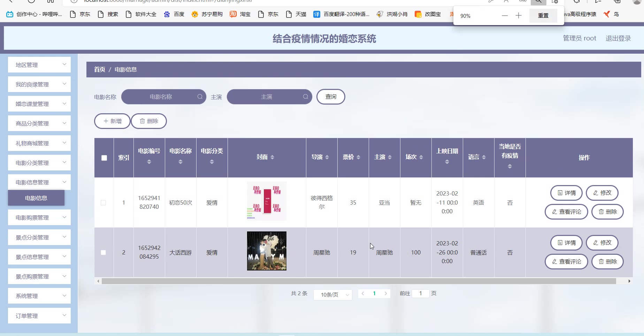The width and height of the screenshot is (644, 336).
Task: Open cover thumbnail of 大话西游
Action: (267, 251)
